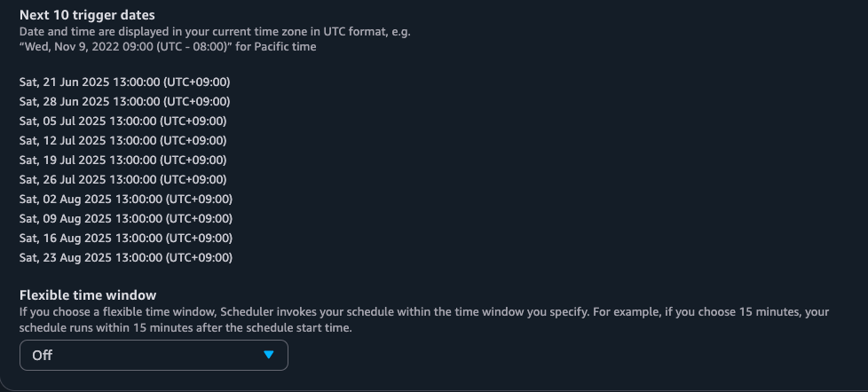This screenshot has width=868, height=392.
Task: Select the Sat, 23 Aug 2025 trigger date
Action: click(x=125, y=257)
